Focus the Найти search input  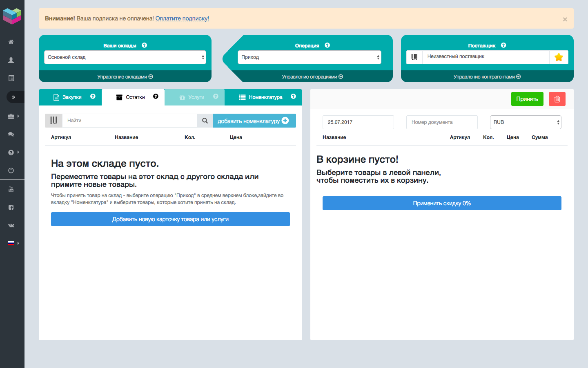click(129, 121)
